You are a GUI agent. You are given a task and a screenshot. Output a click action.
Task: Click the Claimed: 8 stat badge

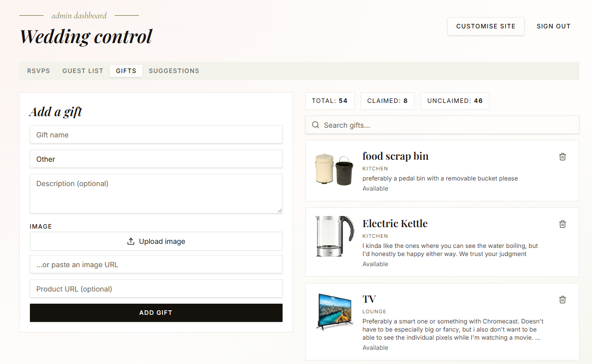coord(388,101)
